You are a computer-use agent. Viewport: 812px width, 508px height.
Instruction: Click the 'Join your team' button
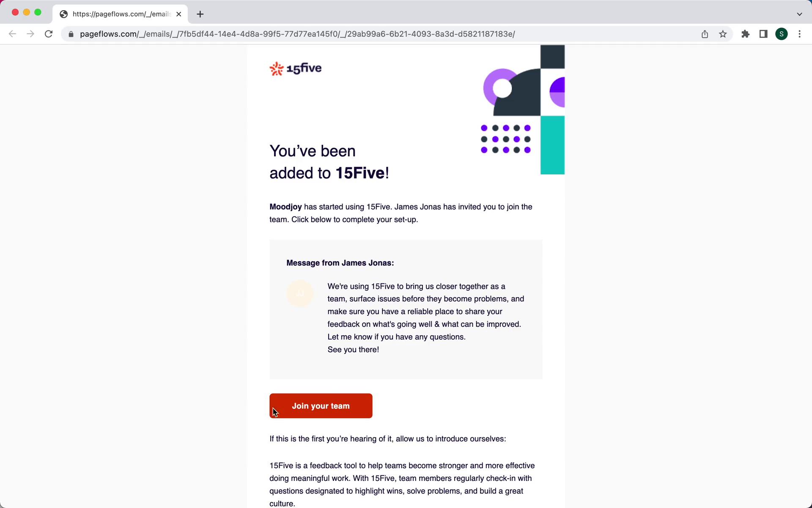tap(321, 406)
